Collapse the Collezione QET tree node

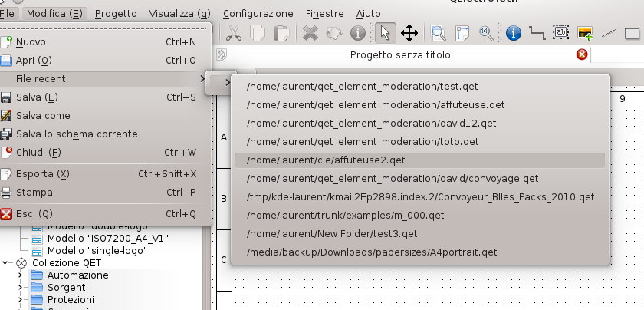5,262
